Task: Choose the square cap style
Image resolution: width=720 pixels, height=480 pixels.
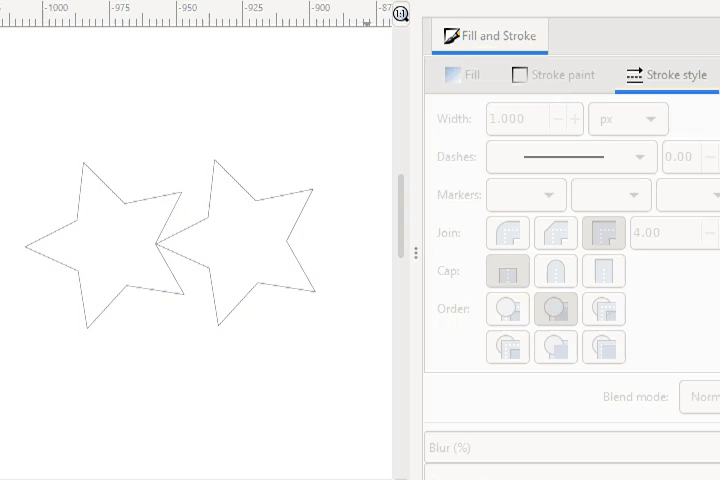Action: click(603, 271)
